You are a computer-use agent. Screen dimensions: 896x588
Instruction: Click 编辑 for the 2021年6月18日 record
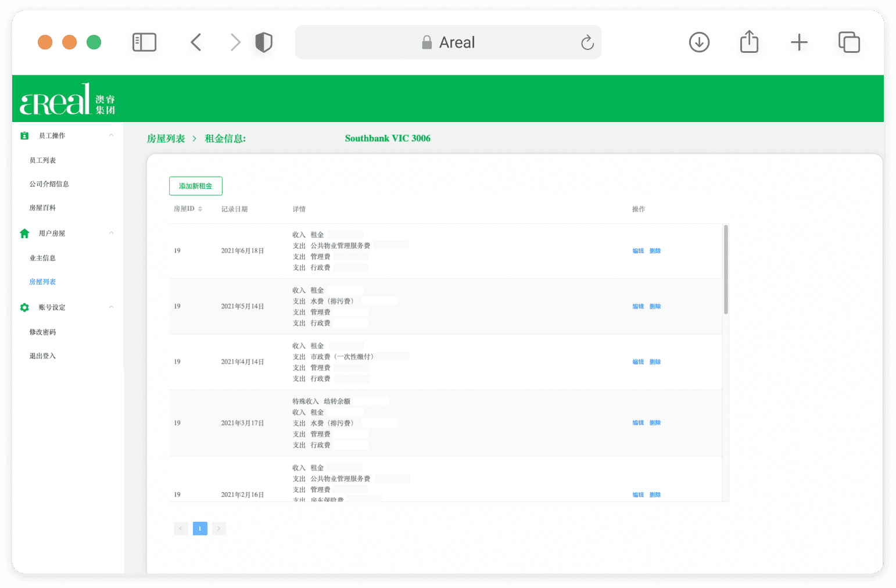638,251
